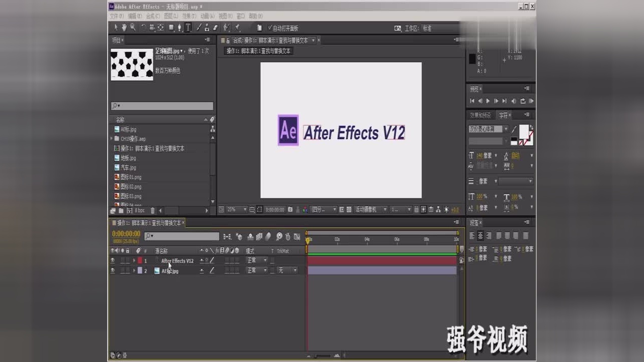
Task: Close the 段落 paragraph panel tab
Action: point(480,222)
